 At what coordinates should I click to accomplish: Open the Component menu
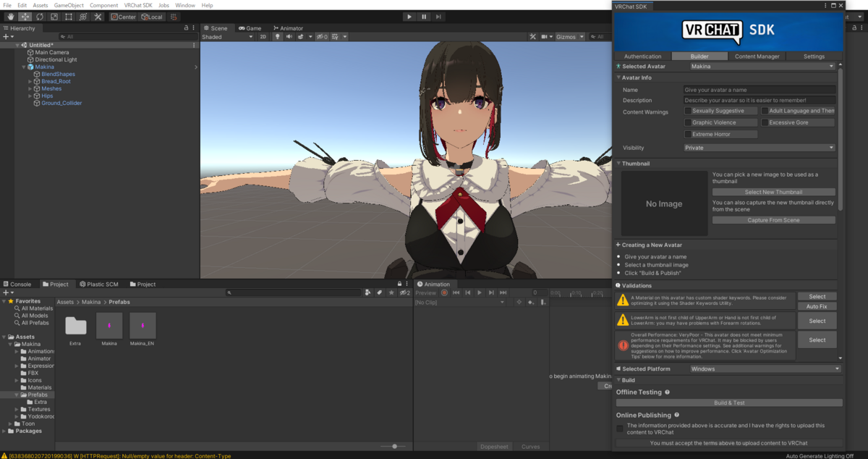coord(103,5)
